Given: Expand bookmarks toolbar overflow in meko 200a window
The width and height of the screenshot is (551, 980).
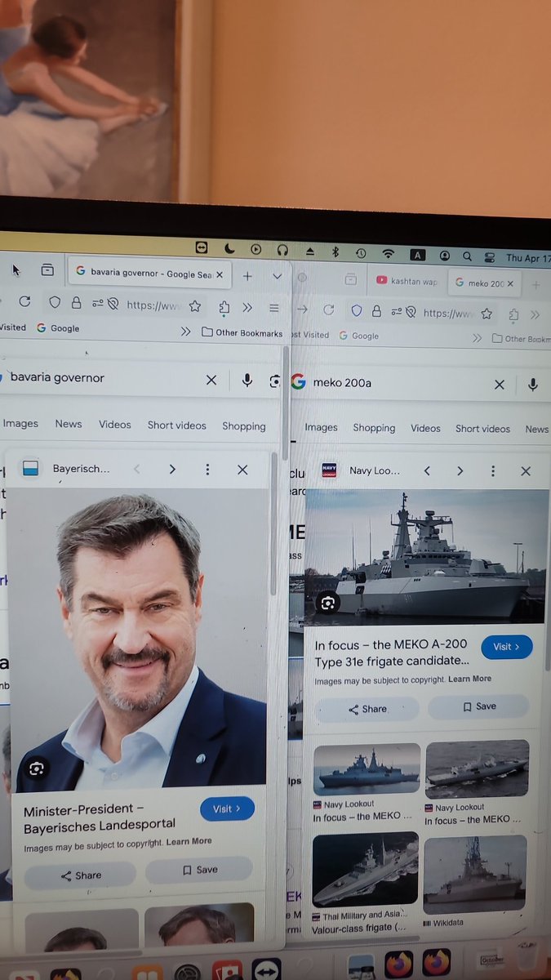Looking at the screenshot, I should (477, 338).
